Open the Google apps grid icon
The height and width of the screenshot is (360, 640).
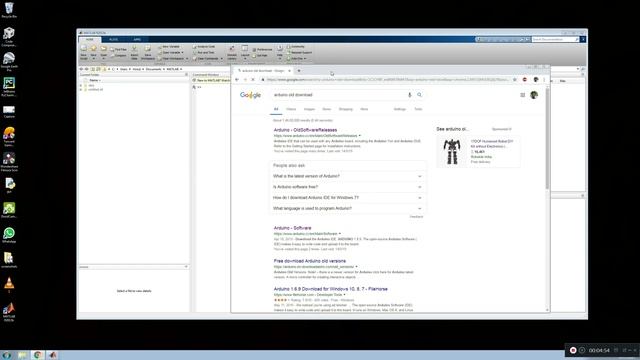coord(522,95)
